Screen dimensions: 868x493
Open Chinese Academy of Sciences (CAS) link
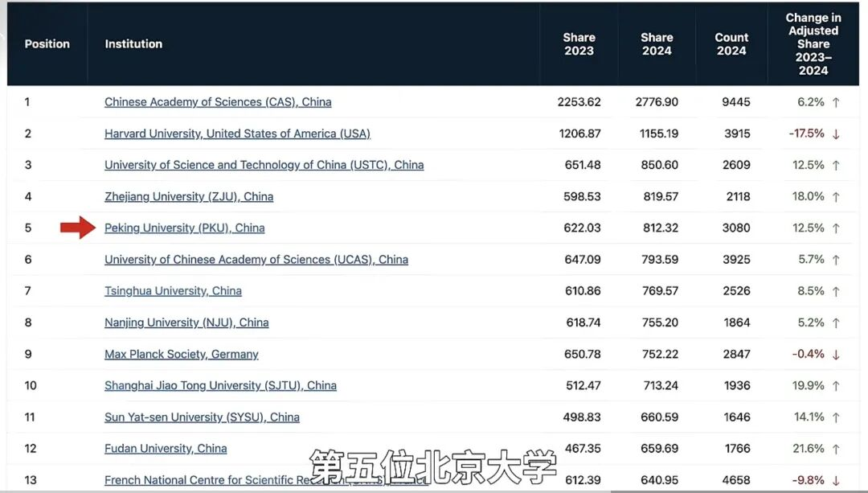pyautogui.click(x=218, y=102)
